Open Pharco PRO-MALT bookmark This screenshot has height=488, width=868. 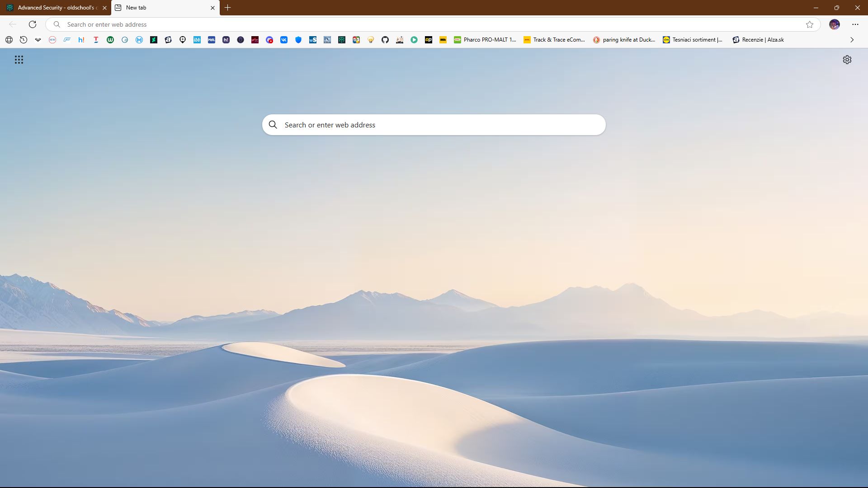485,40
